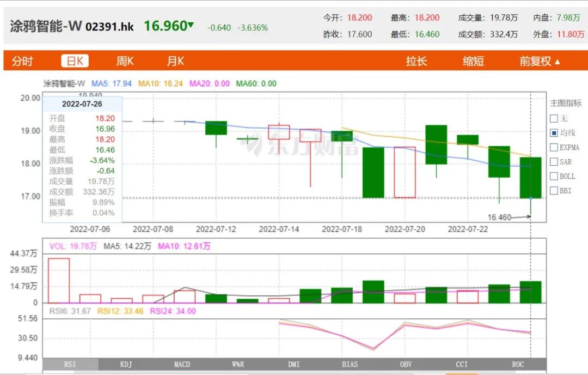Switch to the 分时 chart view

coord(22,61)
